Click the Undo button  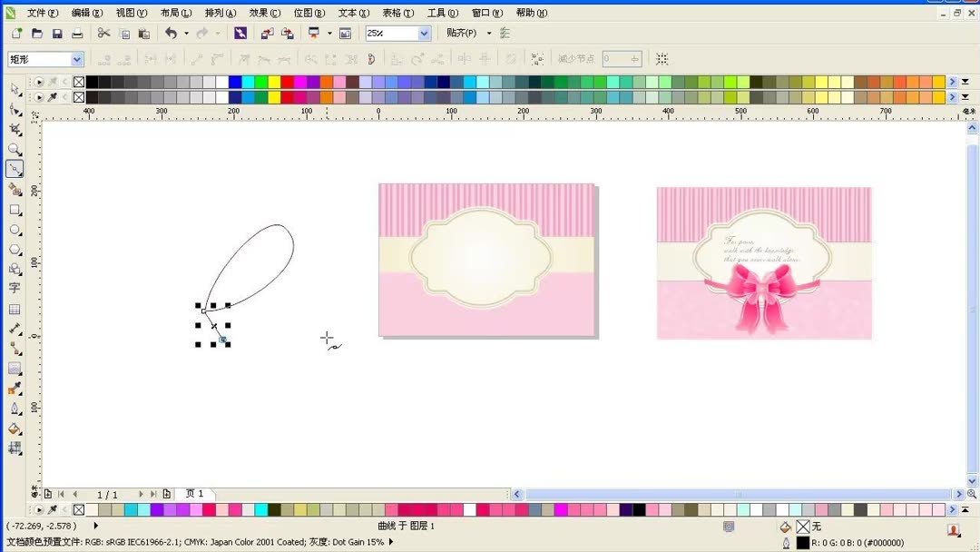coord(172,33)
